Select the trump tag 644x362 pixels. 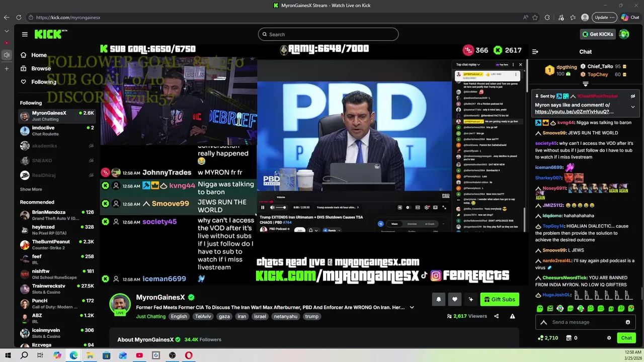pyautogui.click(x=312, y=316)
